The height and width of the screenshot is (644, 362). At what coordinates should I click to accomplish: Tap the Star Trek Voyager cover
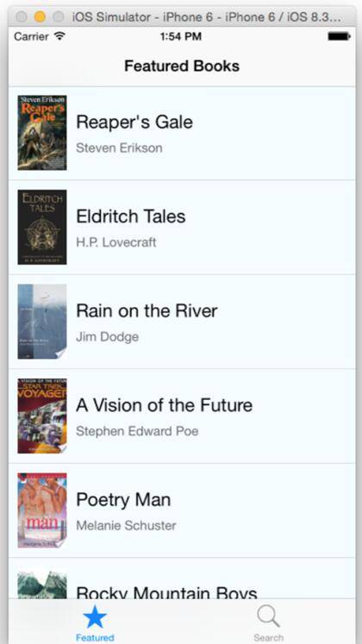[x=42, y=416]
